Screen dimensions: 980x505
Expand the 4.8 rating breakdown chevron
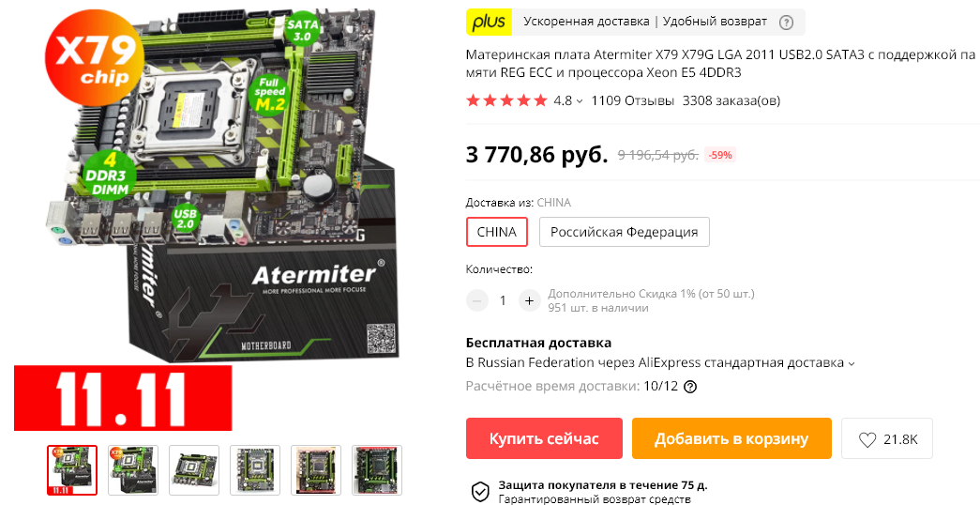tap(580, 101)
